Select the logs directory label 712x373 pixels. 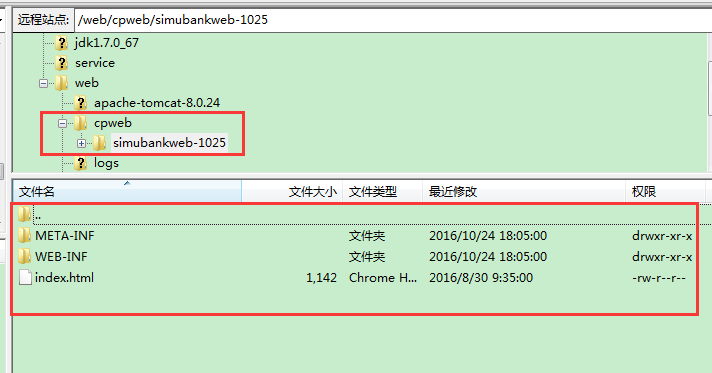point(106,163)
